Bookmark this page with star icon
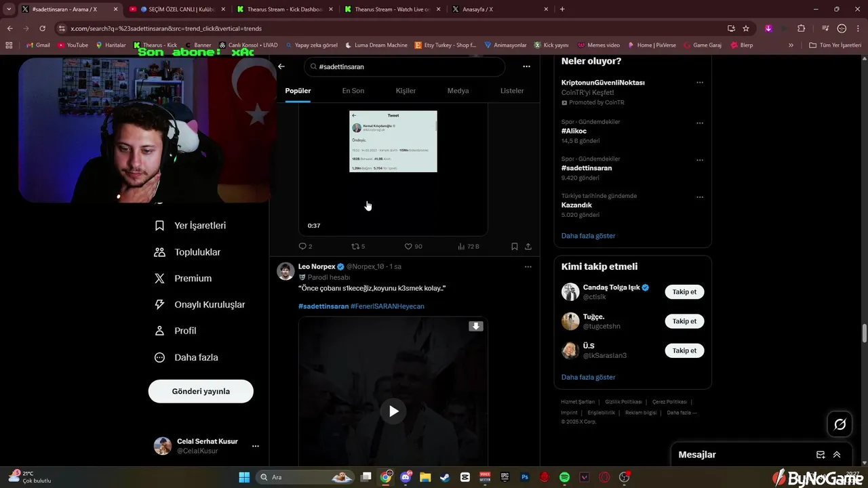Screen dimensions: 868x488 [746, 28]
